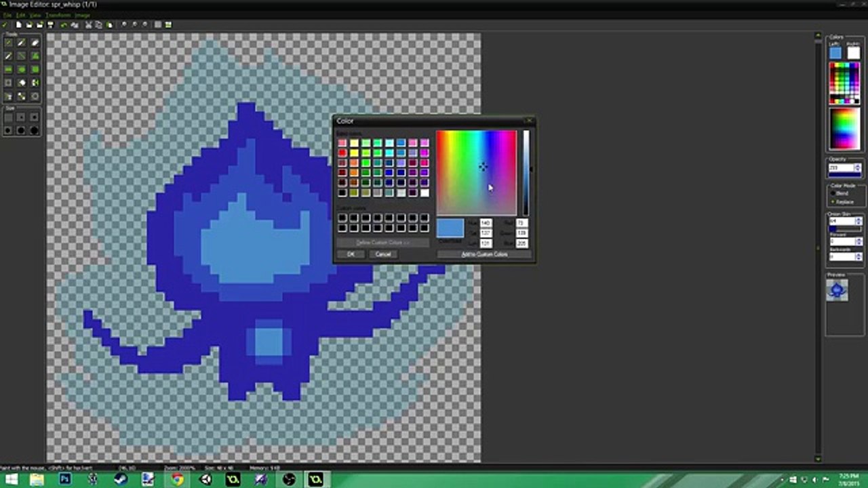Pick the bright red basic color swatch

click(342, 153)
